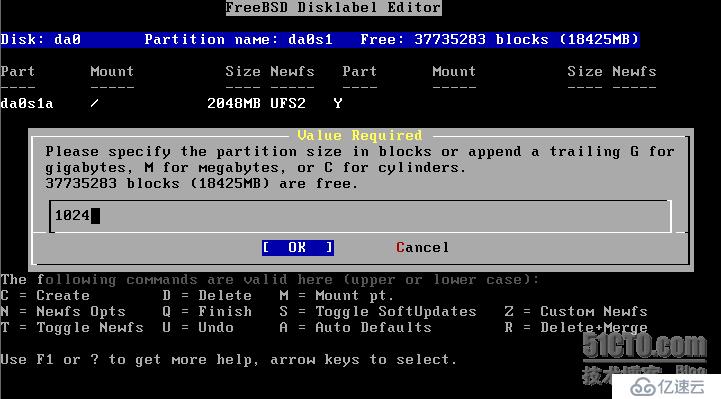Click the 'T = Toggle Newfs' command
The height and width of the screenshot is (399, 721).
[x=72, y=327]
